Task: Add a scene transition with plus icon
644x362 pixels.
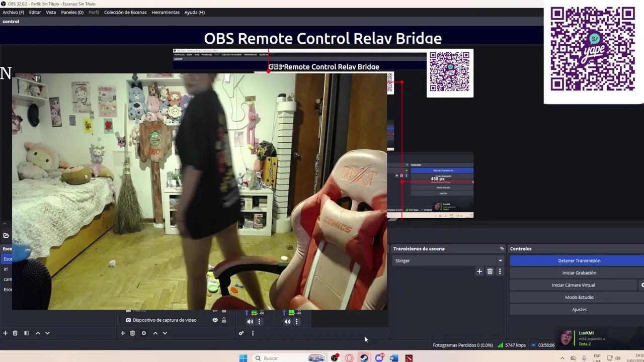Action: coord(479,271)
